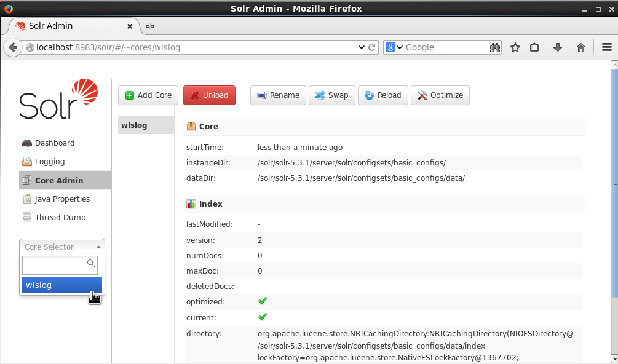Collapse the Core Selector dropdown

click(62, 247)
